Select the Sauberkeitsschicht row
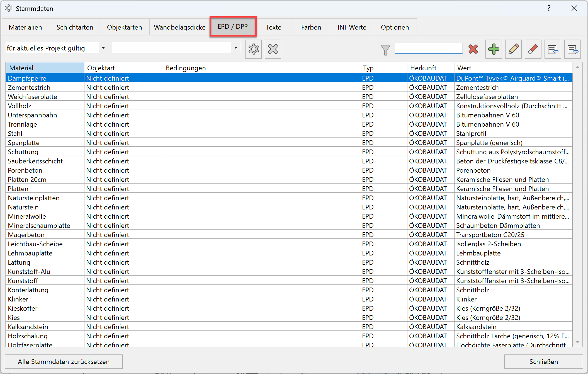This screenshot has width=588, height=374. pyautogui.click(x=289, y=161)
